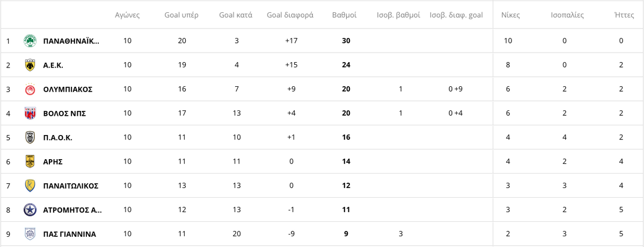This screenshot has height=247, width=644.
Task: Click the Atromitos star crest icon
Action: [x=30, y=209]
